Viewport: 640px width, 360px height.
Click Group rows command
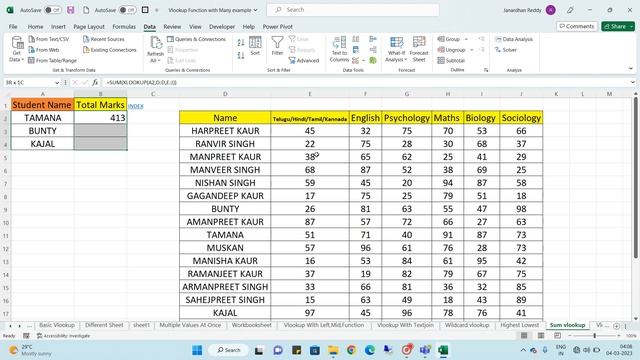tap(449, 39)
